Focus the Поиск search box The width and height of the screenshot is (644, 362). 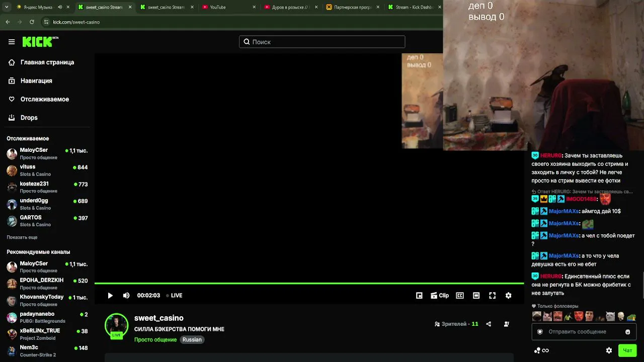coord(322,42)
